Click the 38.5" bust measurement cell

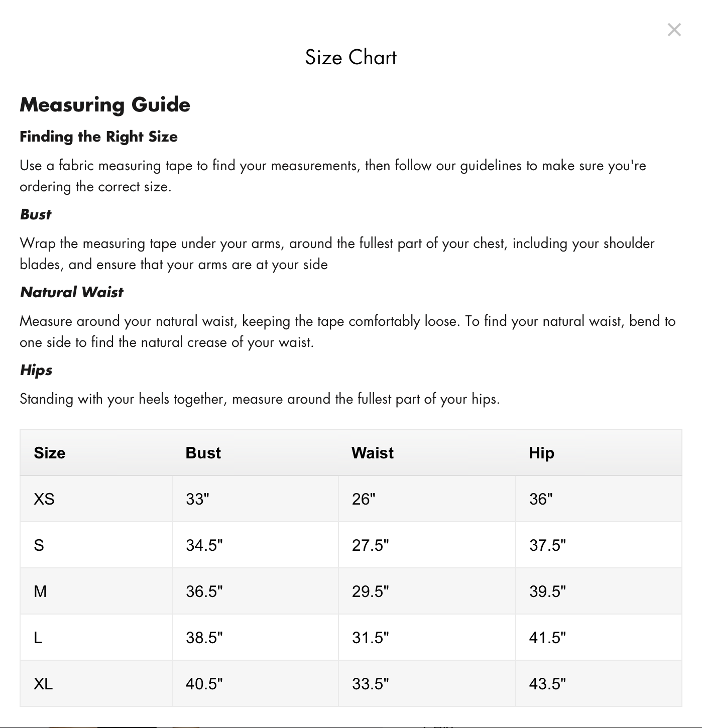tap(204, 638)
